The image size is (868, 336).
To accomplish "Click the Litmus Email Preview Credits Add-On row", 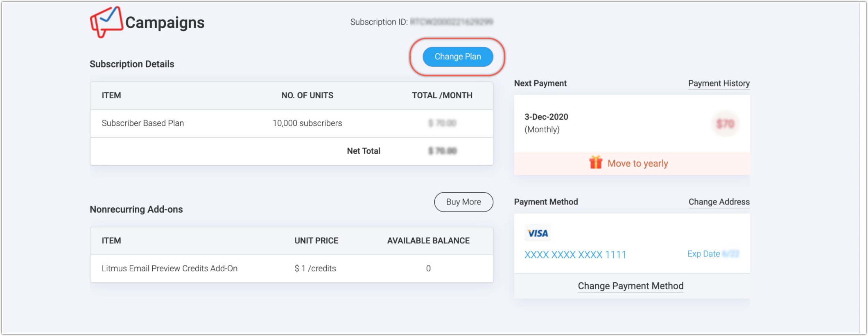I will (x=170, y=268).
